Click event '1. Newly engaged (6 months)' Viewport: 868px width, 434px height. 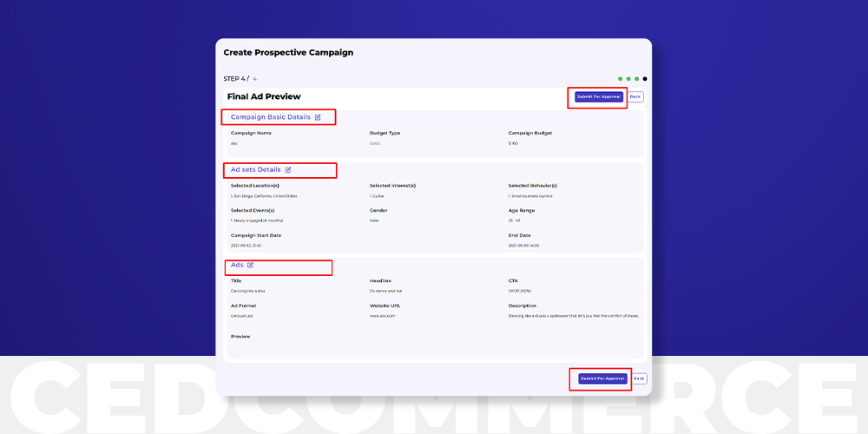(x=257, y=220)
